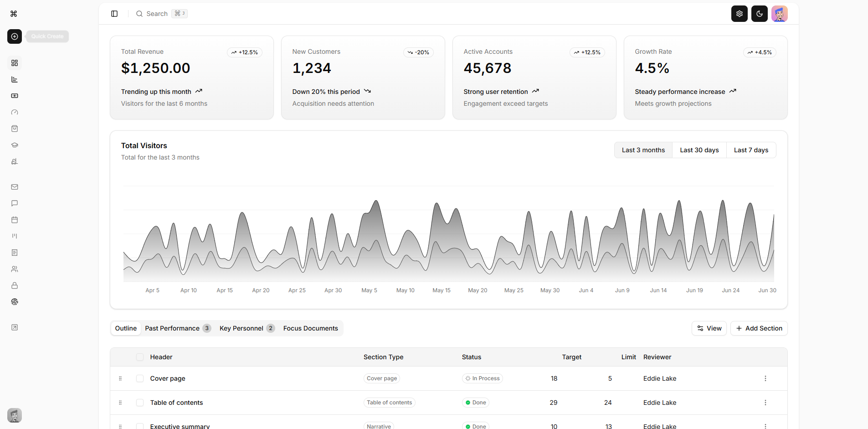Image resolution: width=868 pixels, height=429 pixels.
Task: Open the chat bubble sidebar icon
Action: 15,203
